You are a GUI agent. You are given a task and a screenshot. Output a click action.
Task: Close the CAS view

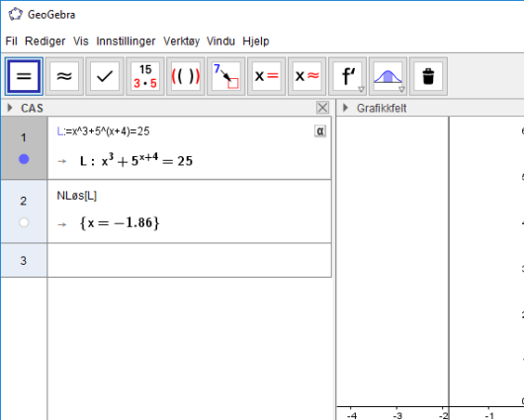coord(322,108)
